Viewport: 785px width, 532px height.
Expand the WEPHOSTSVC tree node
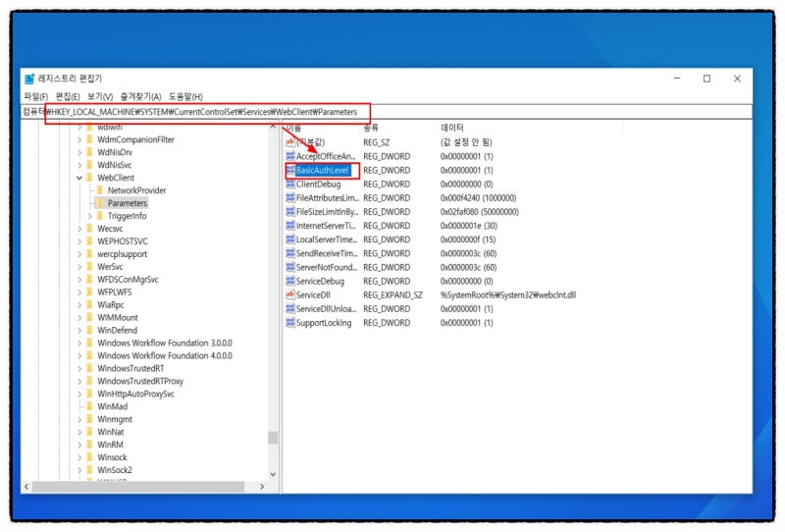tap(79, 241)
